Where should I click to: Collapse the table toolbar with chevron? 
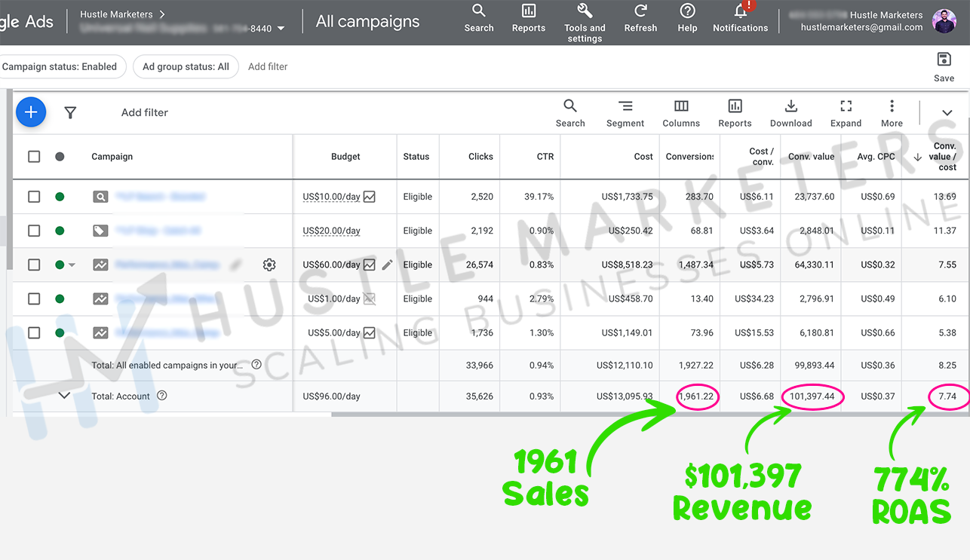click(x=947, y=113)
